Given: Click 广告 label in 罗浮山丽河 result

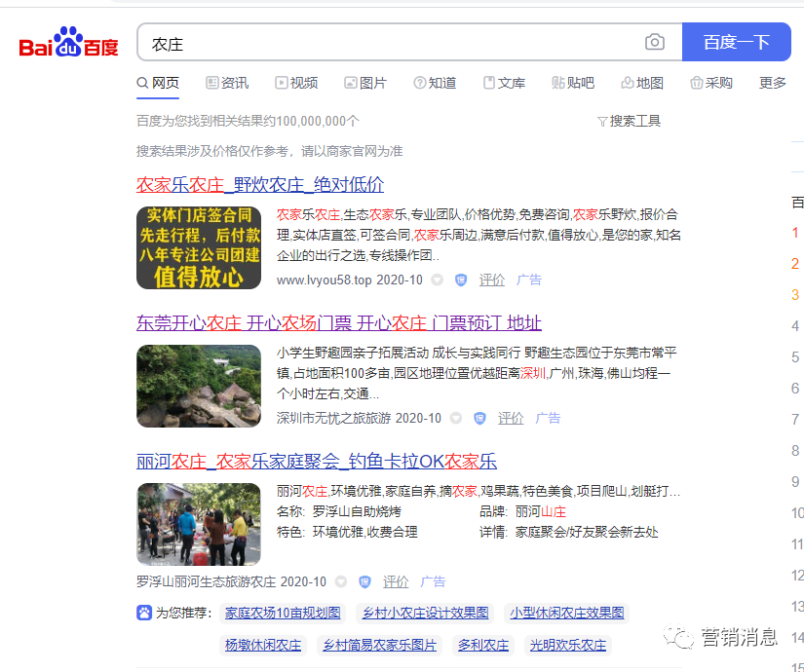Looking at the screenshot, I should [x=433, y=581].
